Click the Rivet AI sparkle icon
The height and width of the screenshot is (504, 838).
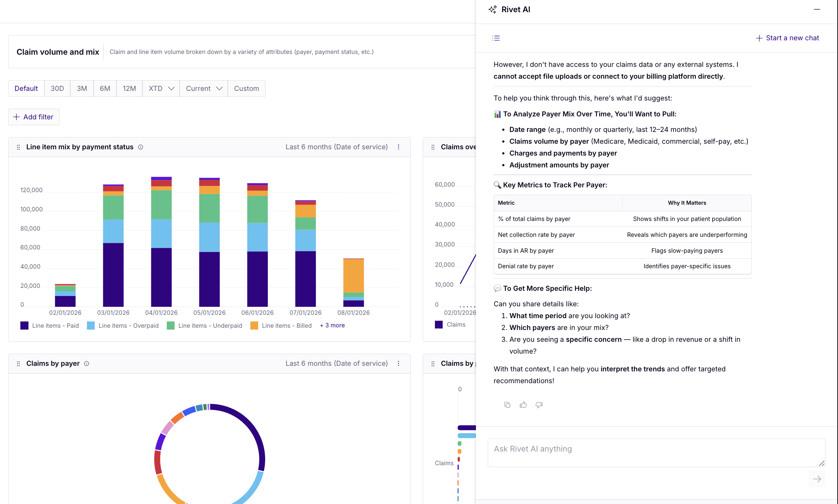(493, 10)
